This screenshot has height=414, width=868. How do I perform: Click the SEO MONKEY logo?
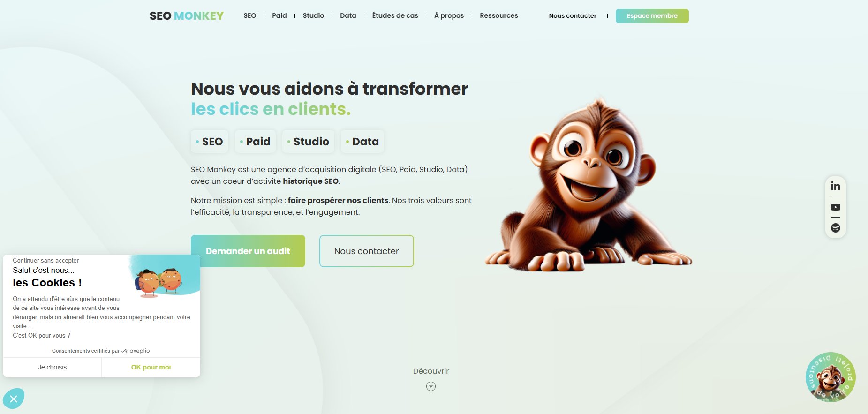pyautogui.click(x=187, y=16)
